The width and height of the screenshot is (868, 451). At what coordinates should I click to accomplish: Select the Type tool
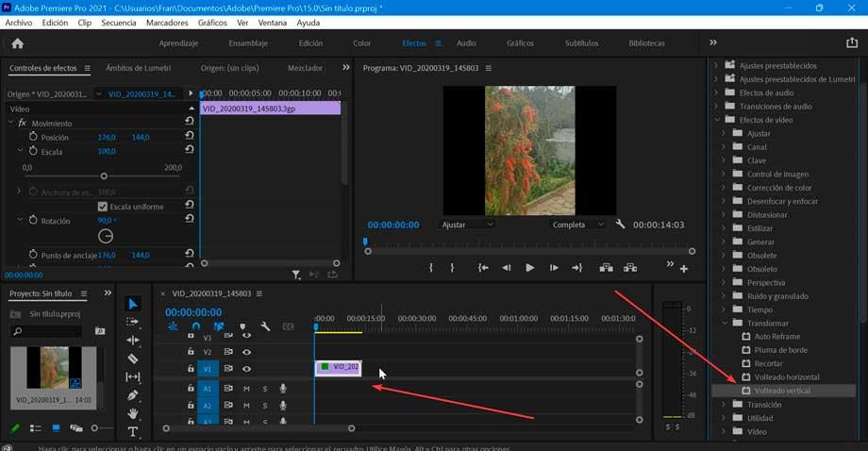(133, 431)
